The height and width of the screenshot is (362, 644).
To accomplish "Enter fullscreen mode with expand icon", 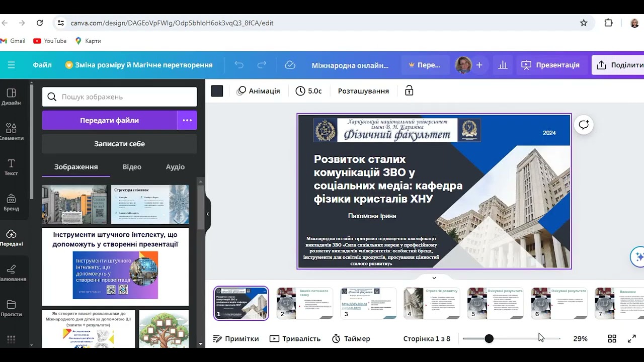I will 632,339.
